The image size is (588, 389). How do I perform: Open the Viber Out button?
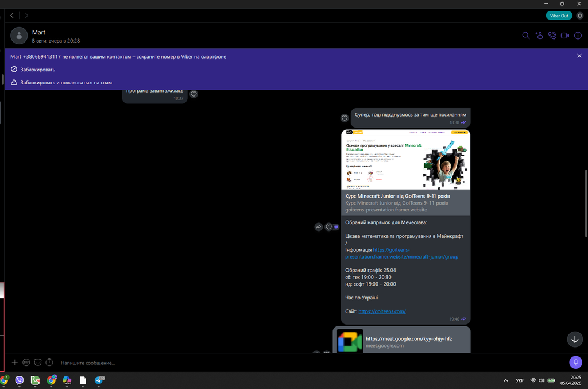559,16
